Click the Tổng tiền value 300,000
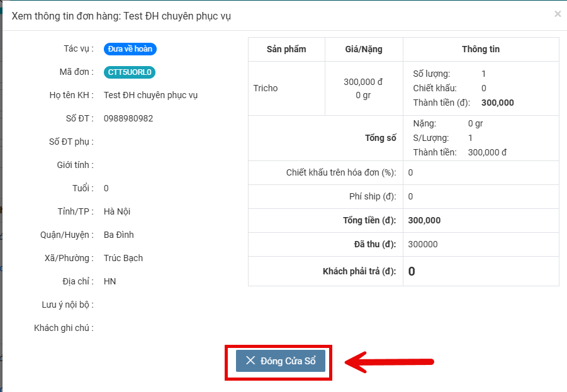 (x=424, y=220)
